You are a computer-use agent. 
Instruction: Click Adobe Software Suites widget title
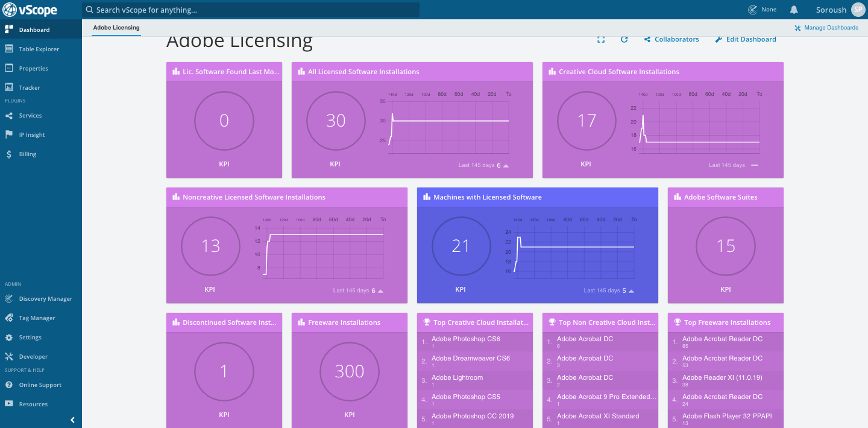pos(720,197)
